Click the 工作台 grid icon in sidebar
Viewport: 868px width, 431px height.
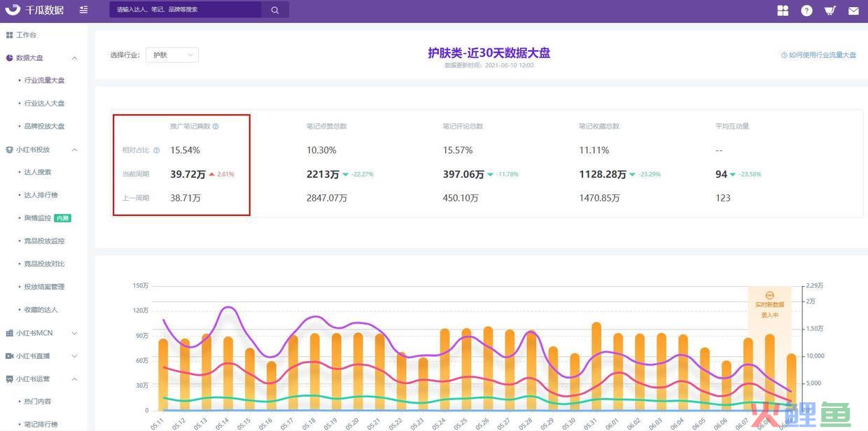point(10,35)
